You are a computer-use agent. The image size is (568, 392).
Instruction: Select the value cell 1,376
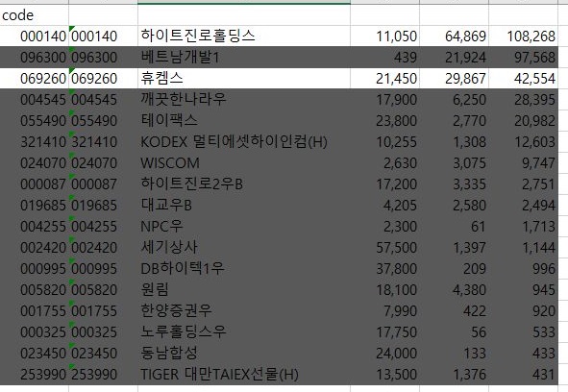coord(455,374)
